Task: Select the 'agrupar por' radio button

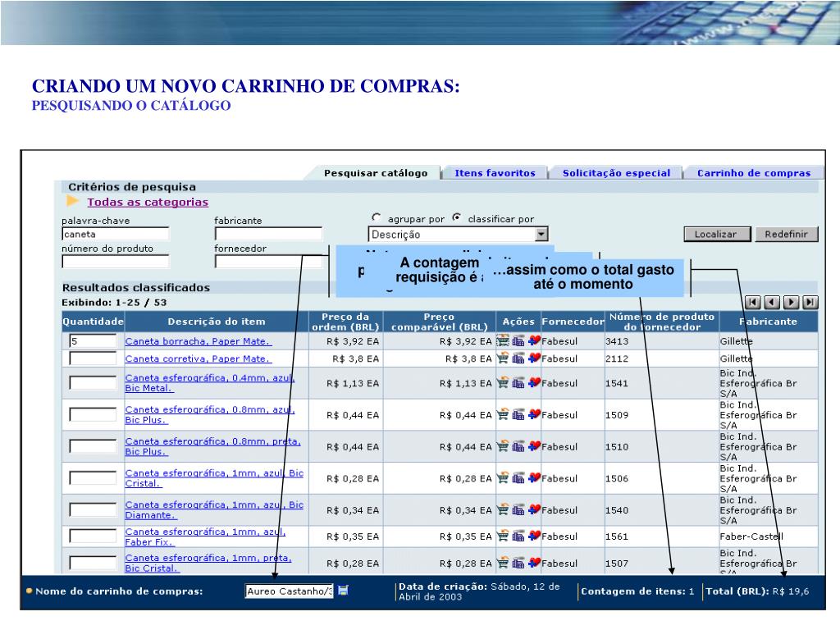Action: point(376,217)
